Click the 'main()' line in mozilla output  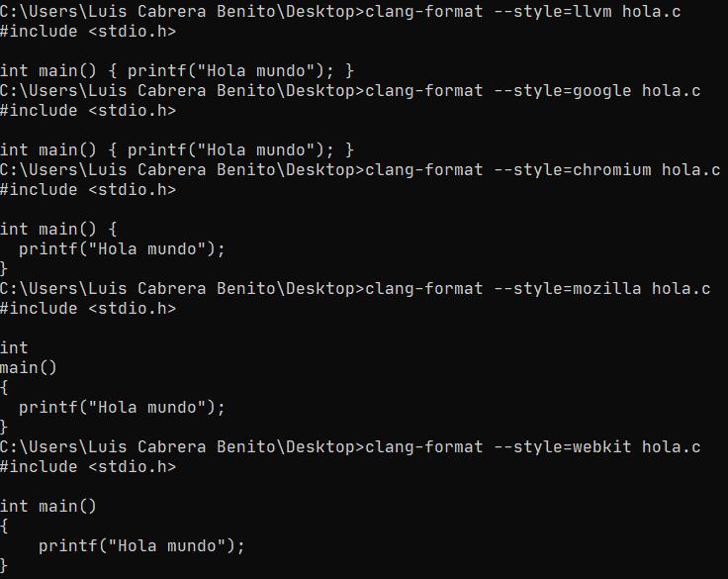(x=29, y=368)
